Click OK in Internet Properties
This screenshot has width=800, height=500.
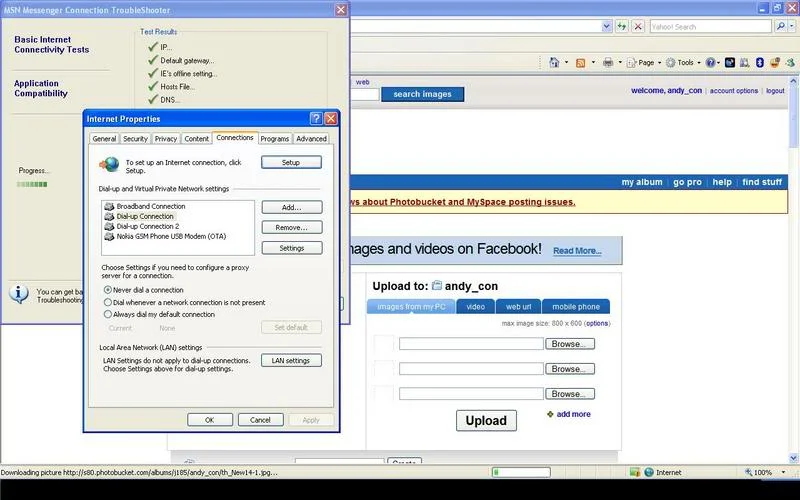[x=210, y=420]
